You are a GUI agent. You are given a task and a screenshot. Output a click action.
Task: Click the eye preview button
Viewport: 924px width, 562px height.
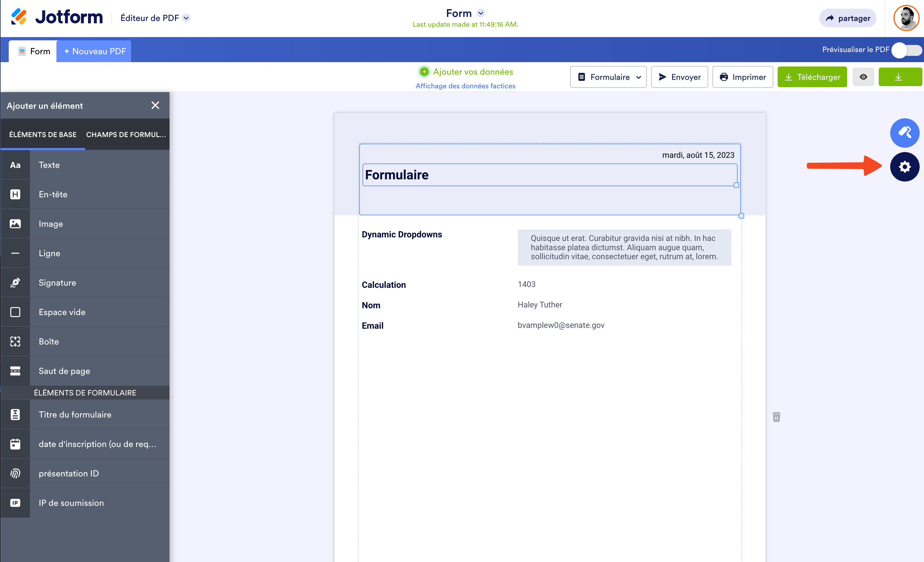[x=863, y=77]
